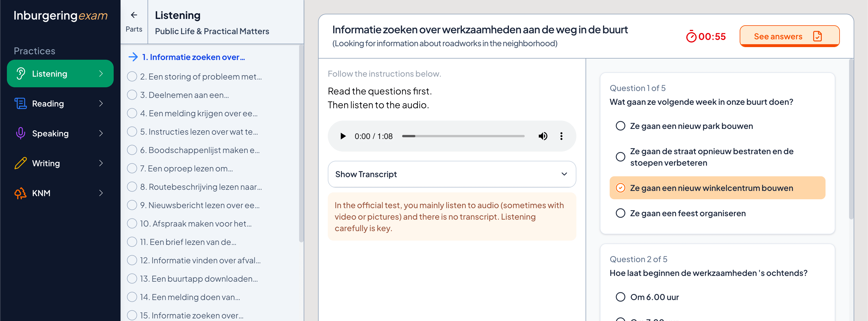Expand the Speaking practice chevron
Viewport: 868px width, 321px height.
coord(101,133)
